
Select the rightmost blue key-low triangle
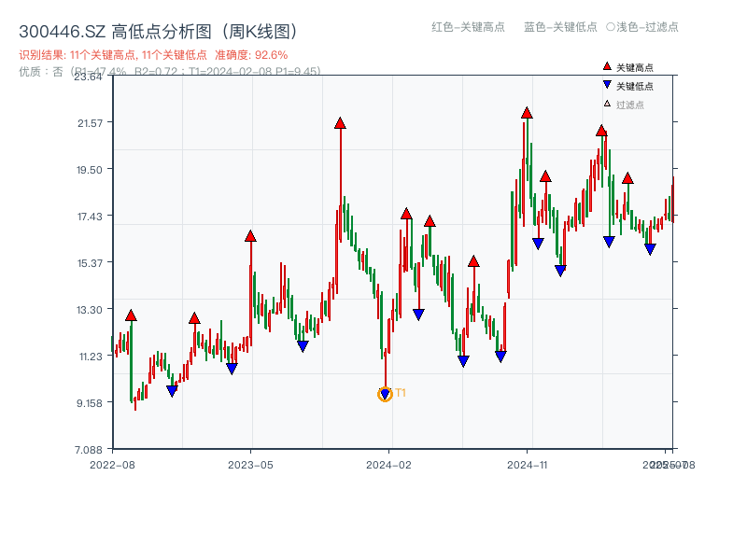(x=650, y=249)
